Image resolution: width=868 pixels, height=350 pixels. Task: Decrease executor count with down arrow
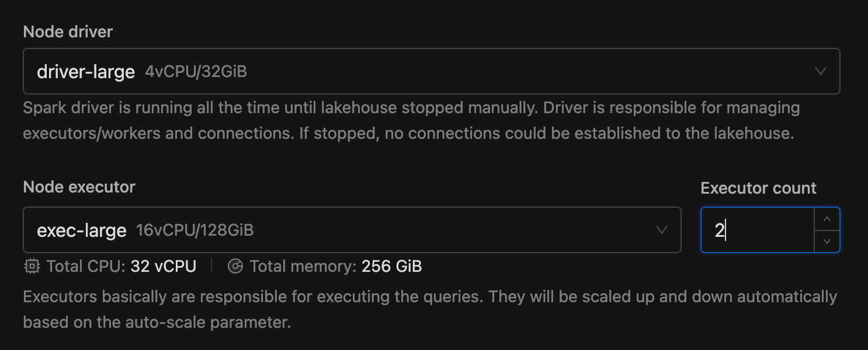click(827, 241)
